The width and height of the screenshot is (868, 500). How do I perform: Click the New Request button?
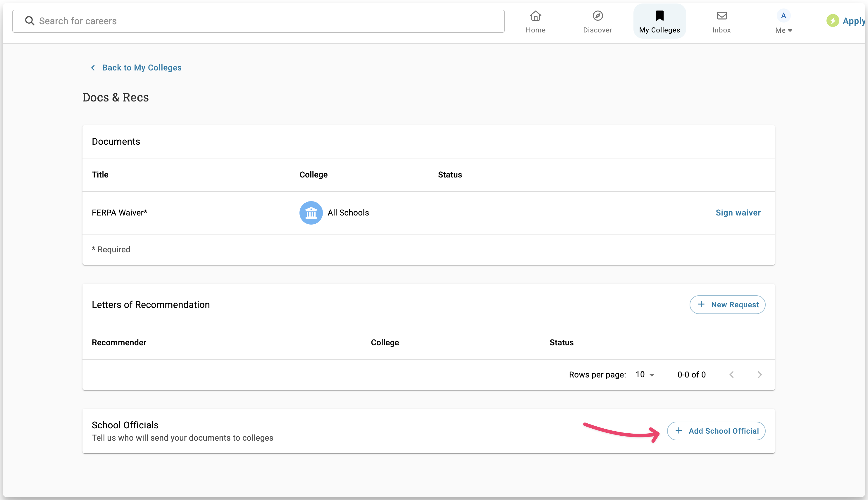click(727, 305)
